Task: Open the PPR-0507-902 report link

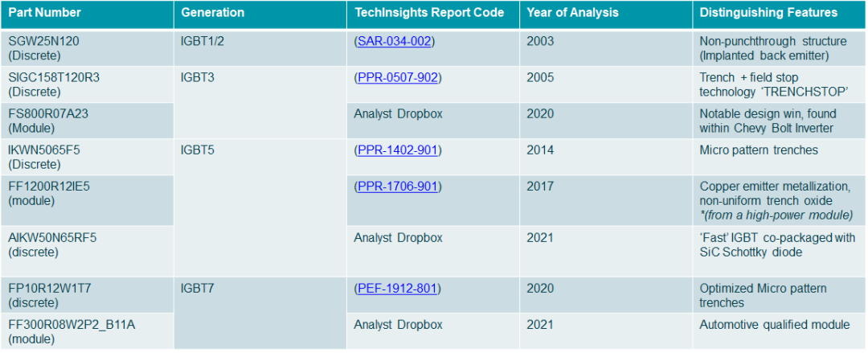Action: coord(398,77)
